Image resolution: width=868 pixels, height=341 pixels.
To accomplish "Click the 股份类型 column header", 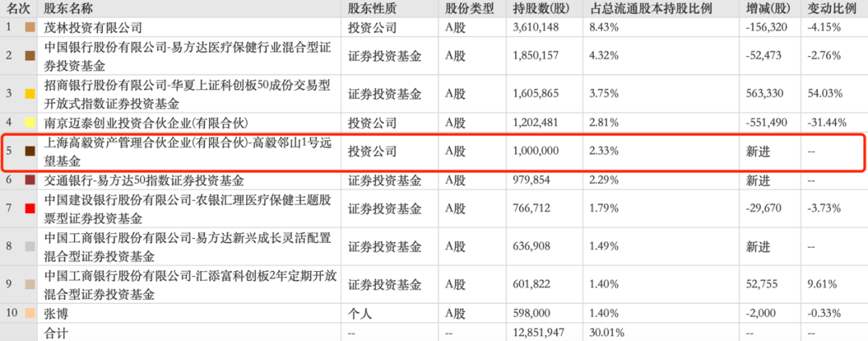I will (x=469, y=8).
